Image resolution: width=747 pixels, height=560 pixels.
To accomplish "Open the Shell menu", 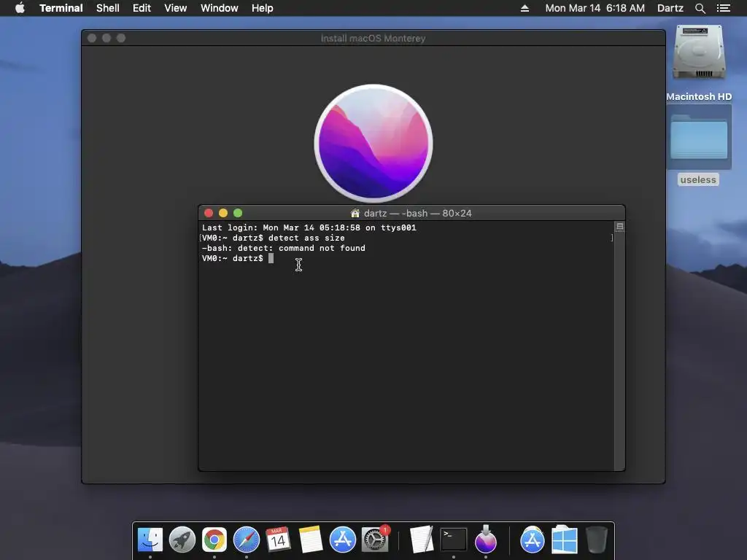I will click(x=108, y=8).
